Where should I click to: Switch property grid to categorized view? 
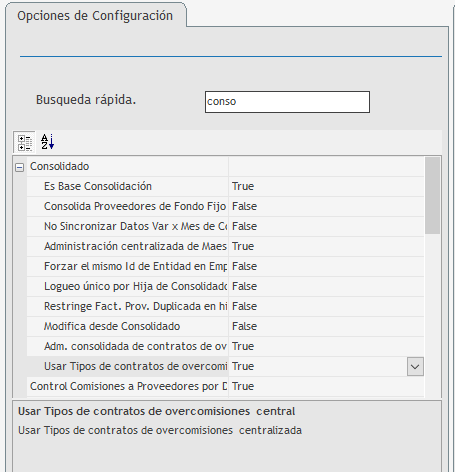(x=24, y=142)
